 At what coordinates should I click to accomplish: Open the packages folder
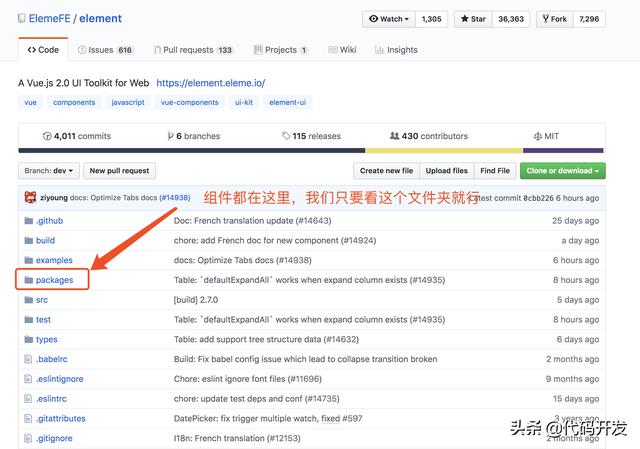54,280
